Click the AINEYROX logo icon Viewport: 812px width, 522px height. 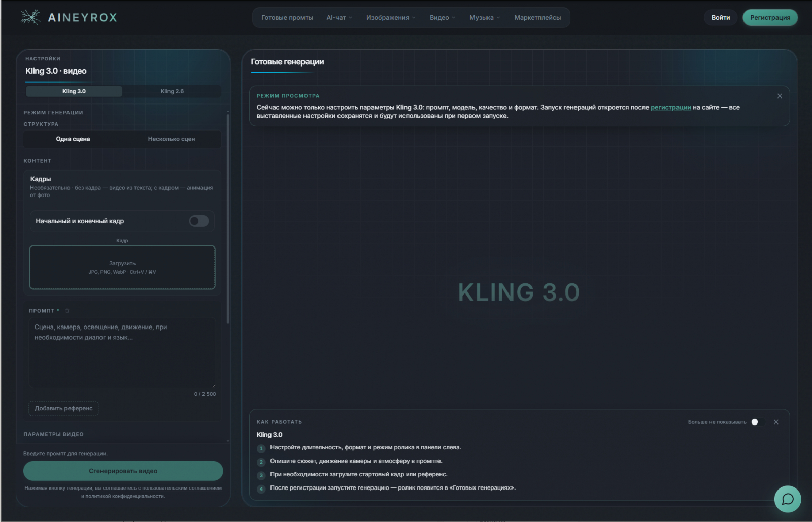tap(30, 17)
